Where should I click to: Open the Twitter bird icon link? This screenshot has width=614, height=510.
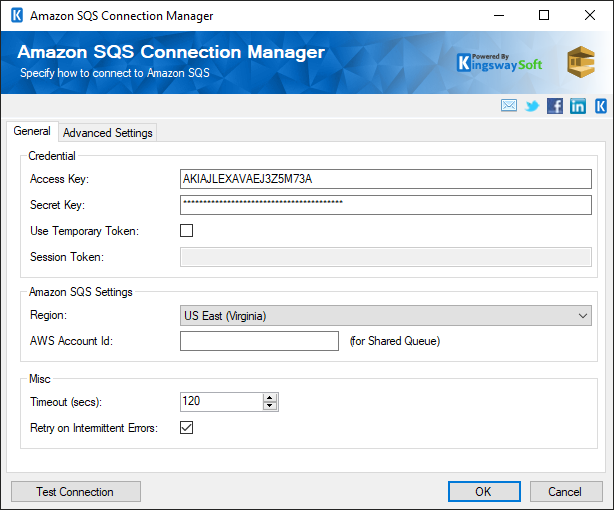pos(532,106)
